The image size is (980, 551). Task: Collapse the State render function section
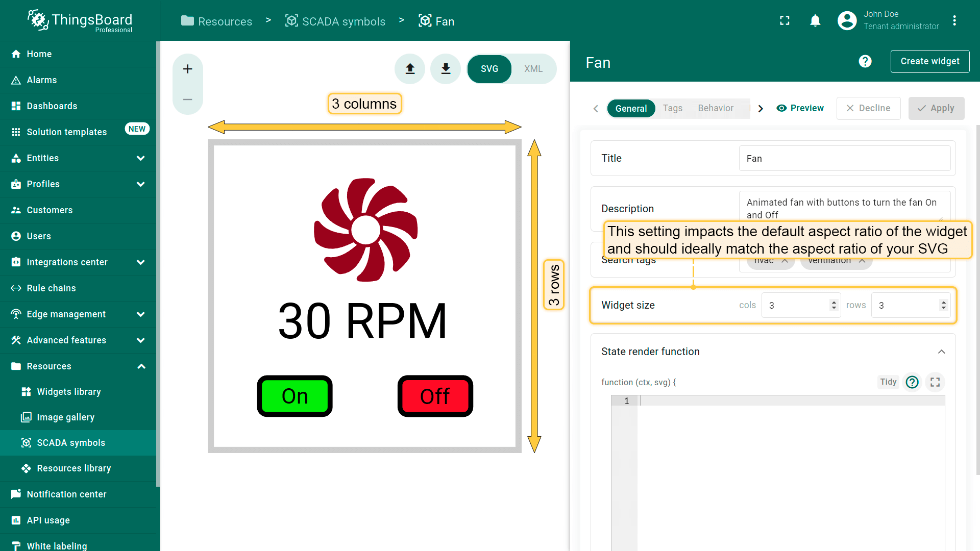(941, 352)
